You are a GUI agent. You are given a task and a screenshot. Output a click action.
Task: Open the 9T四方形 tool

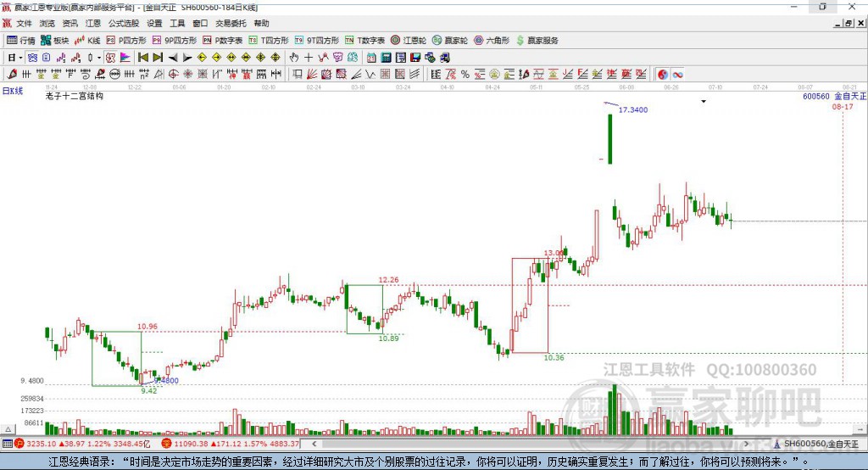coord(317,41)
